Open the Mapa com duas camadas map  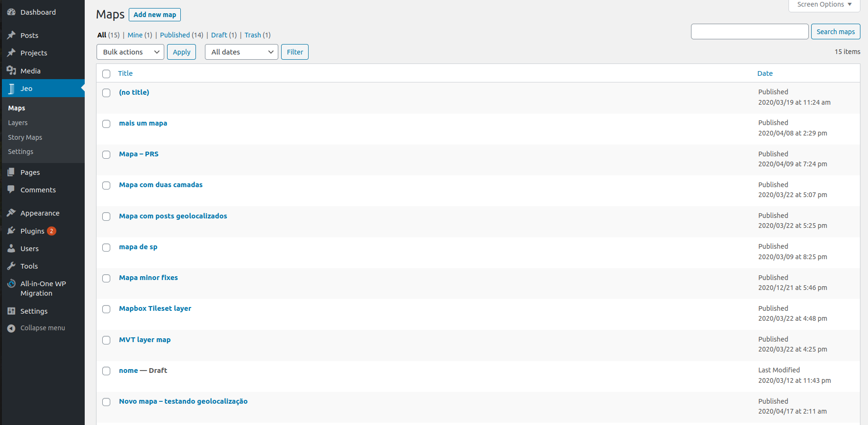pyautogui.click(x=161, y=185)
